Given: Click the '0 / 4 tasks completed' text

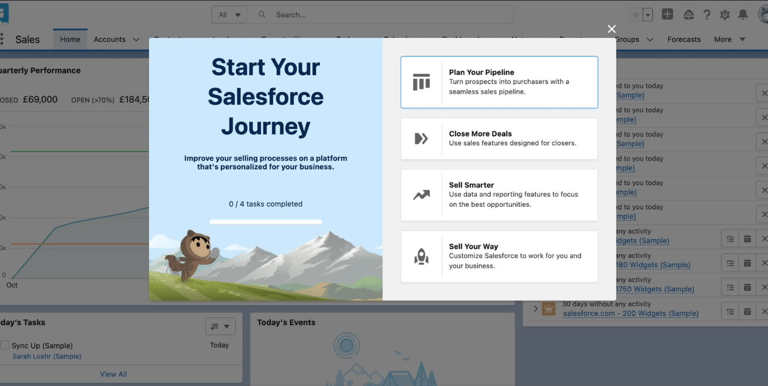Looking at the screenshot, I should point(265,204).
